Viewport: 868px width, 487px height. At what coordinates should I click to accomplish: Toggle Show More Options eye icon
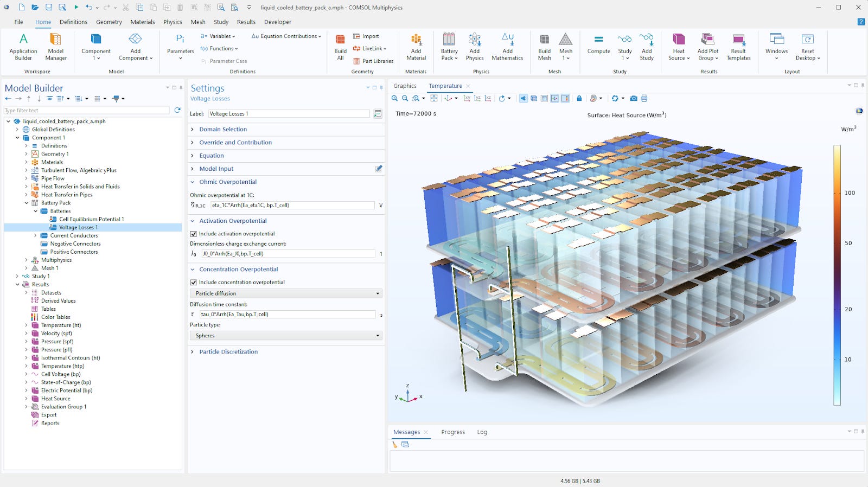pos(49,99)
